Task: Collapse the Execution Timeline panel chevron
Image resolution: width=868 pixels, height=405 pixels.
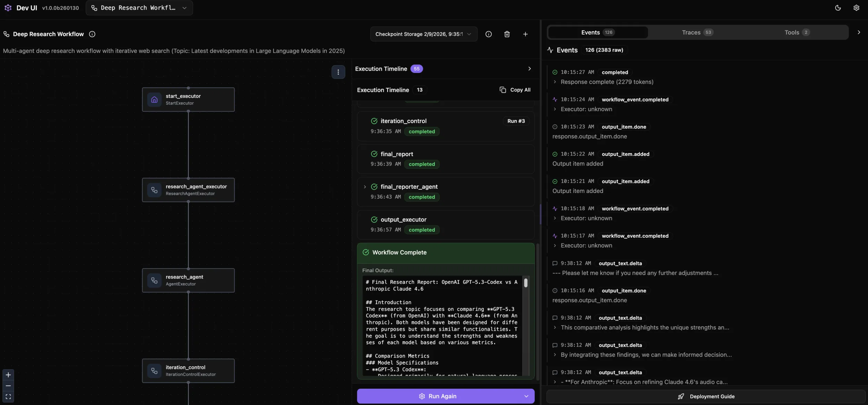Action: click(529, 69)
